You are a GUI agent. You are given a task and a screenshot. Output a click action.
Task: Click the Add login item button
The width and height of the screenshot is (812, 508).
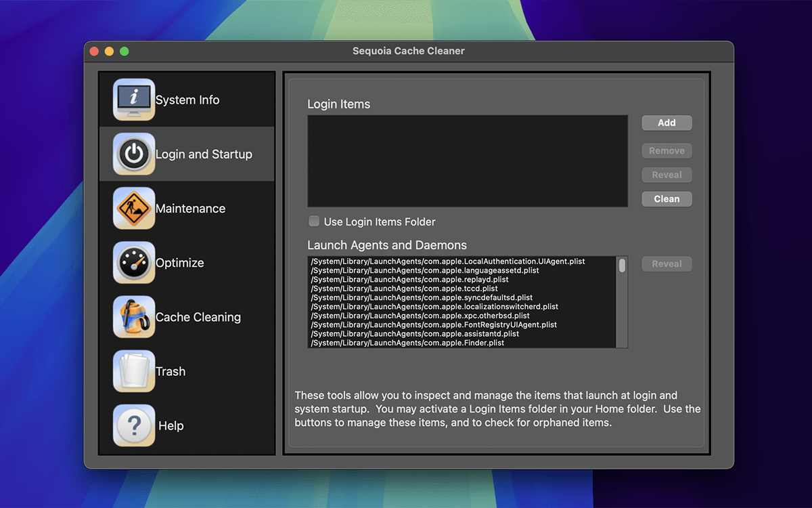[x=667, y=123]
